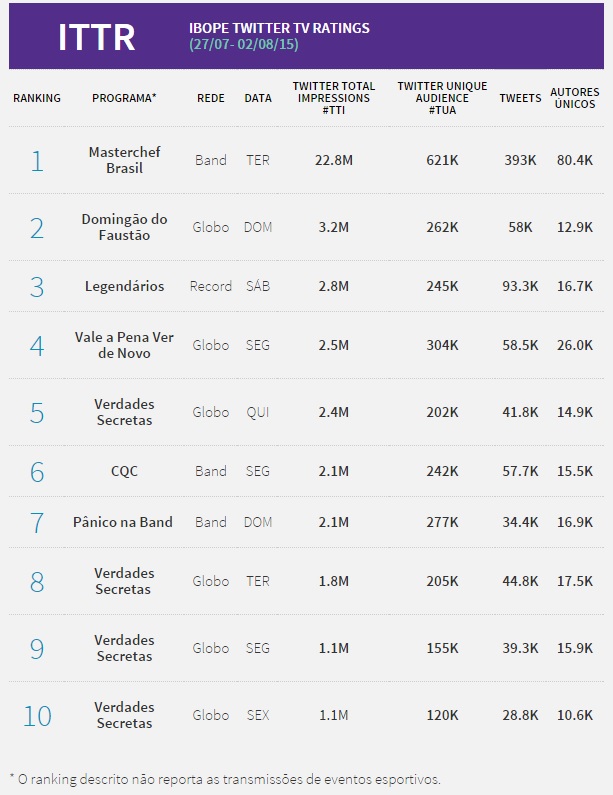Click the Legendários program name

point(124,286)
